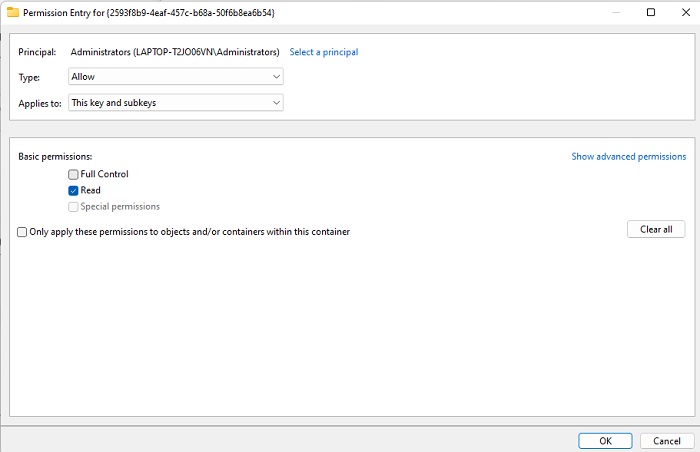Close the Permission Entry dialog
The image size is (700, 452).
click(686, 12)
